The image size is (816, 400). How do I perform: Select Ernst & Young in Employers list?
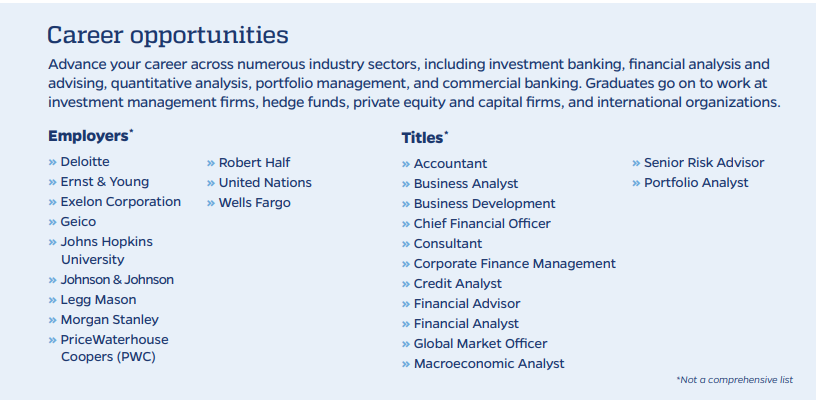point(104,181)
